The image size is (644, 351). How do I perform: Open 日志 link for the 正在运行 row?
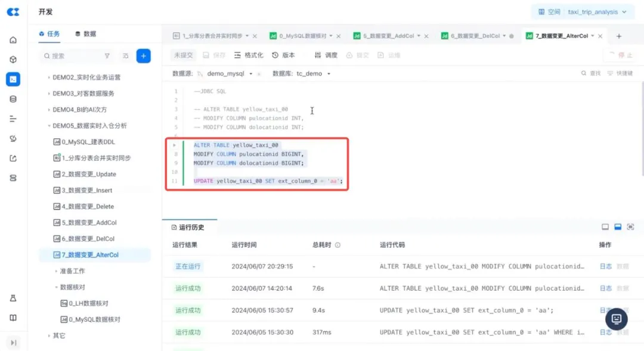point(605,266)
